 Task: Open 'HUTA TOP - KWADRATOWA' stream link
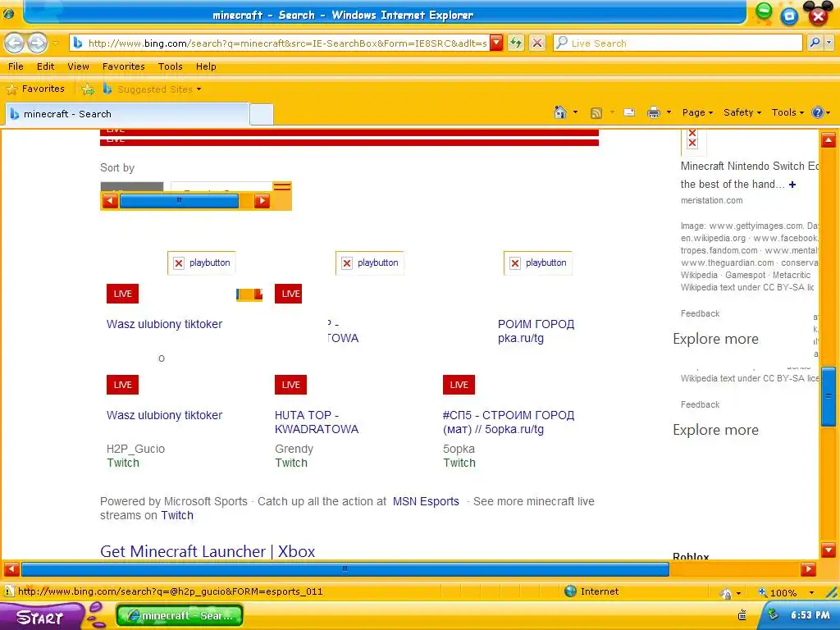[317, 422]
